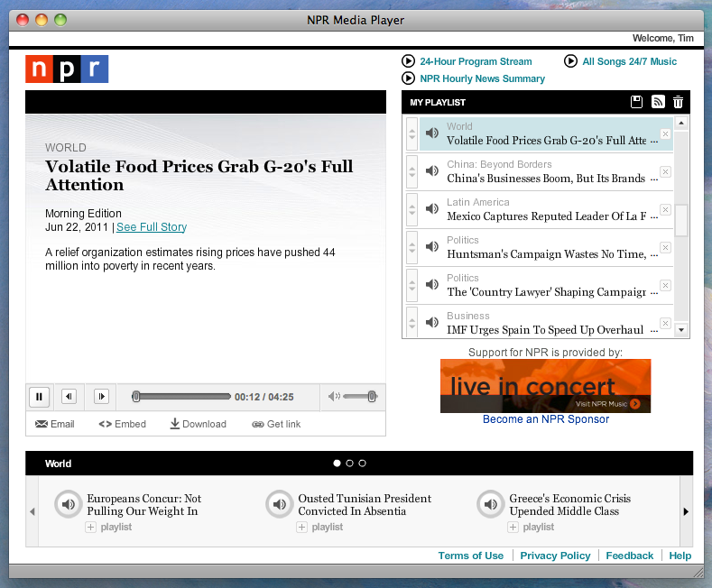Add Europeans Concur story to playlist
712x588 pixels.
[x=90, y=527]
